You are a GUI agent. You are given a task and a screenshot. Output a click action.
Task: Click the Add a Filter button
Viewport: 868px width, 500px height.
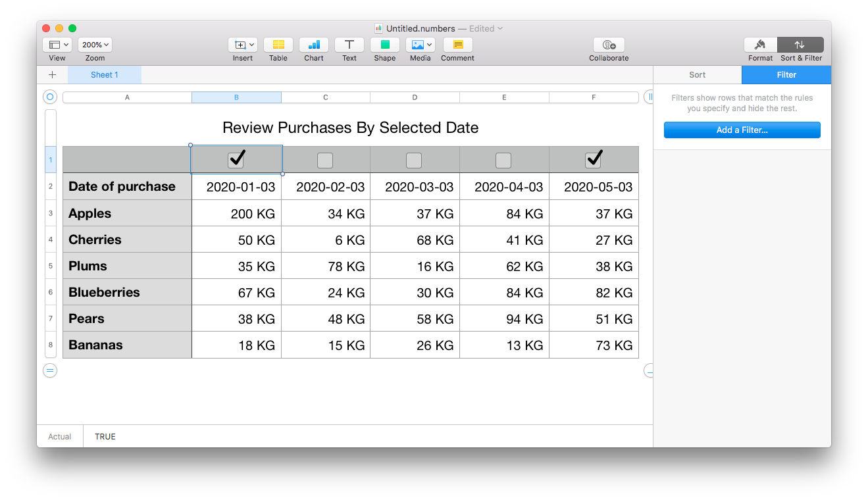point(742,130)
